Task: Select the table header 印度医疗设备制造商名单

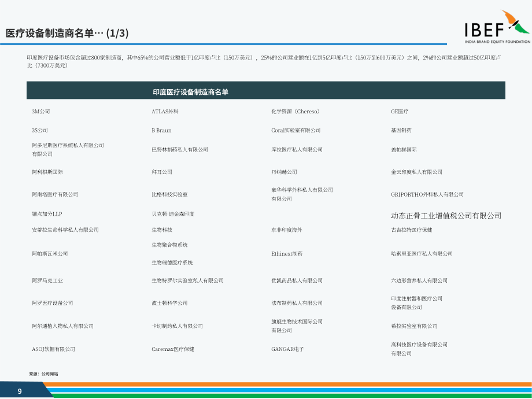Action: (190, 92)
